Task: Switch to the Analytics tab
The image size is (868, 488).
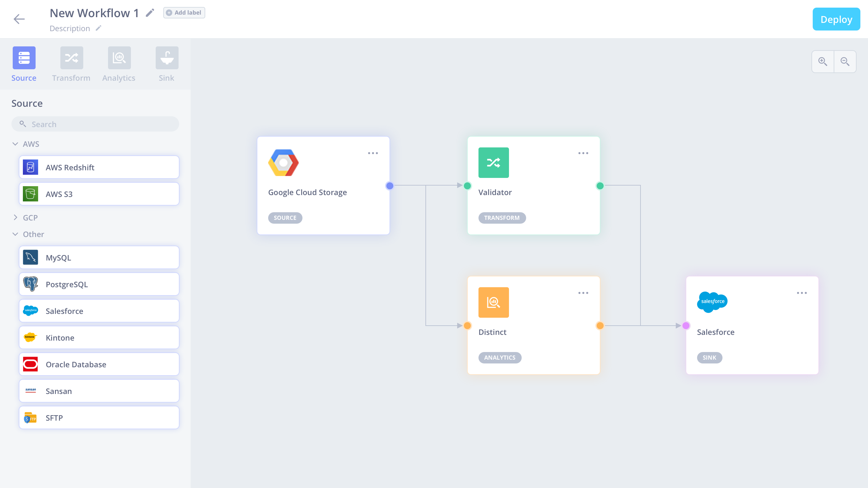Action: point(119,64)
